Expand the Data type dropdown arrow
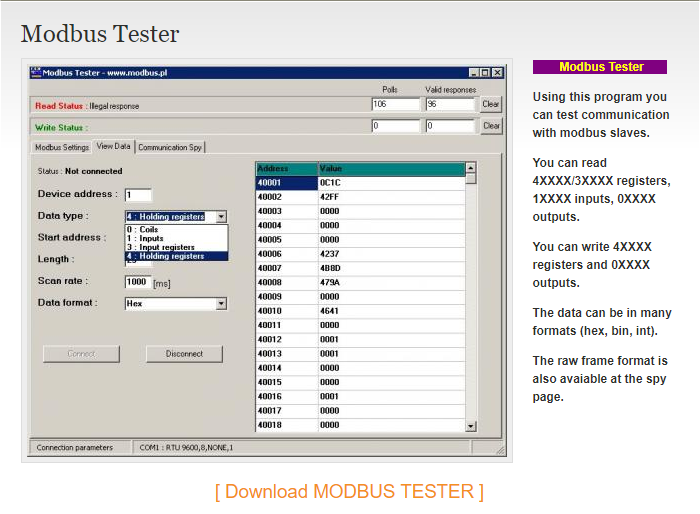 pos(221,216)
